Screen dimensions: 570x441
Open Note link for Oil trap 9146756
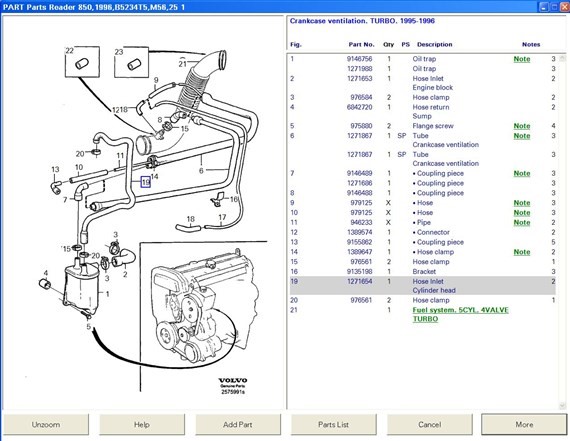pos(522,59)
